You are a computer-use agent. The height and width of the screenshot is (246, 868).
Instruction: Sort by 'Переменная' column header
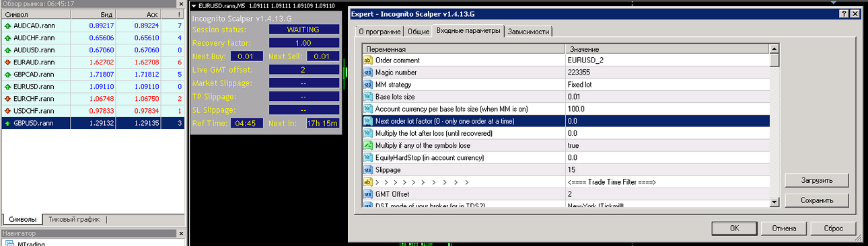coord(463,49)
